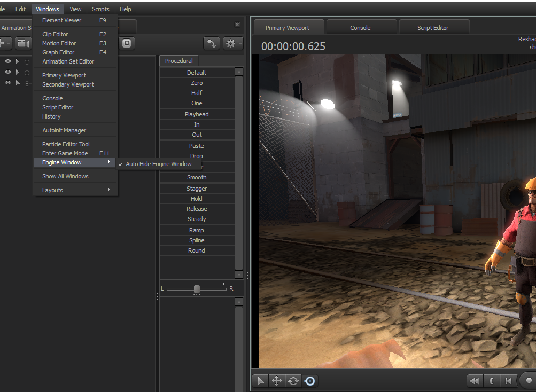Open the Edit menu
The image size is (536, 392).
pyautogui.click(x=20, y=9)
